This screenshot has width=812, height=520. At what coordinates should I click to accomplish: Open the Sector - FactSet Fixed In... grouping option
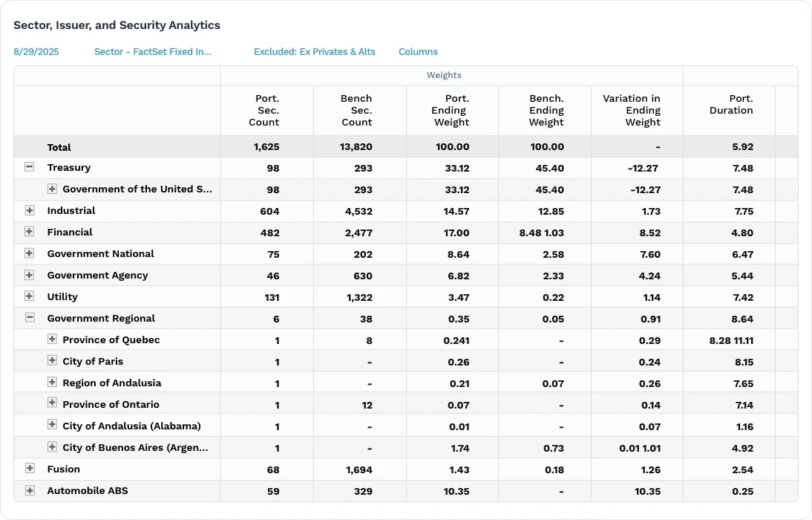153,52
